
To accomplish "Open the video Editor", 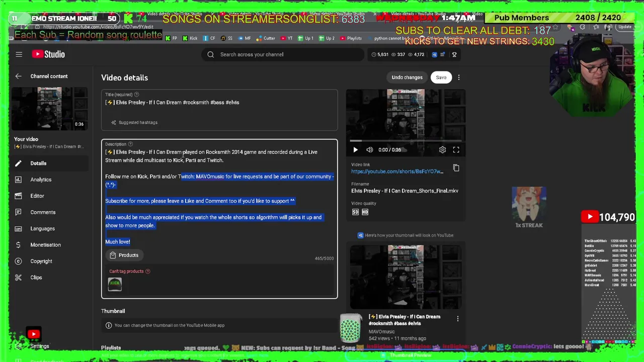I will point(49,196).
